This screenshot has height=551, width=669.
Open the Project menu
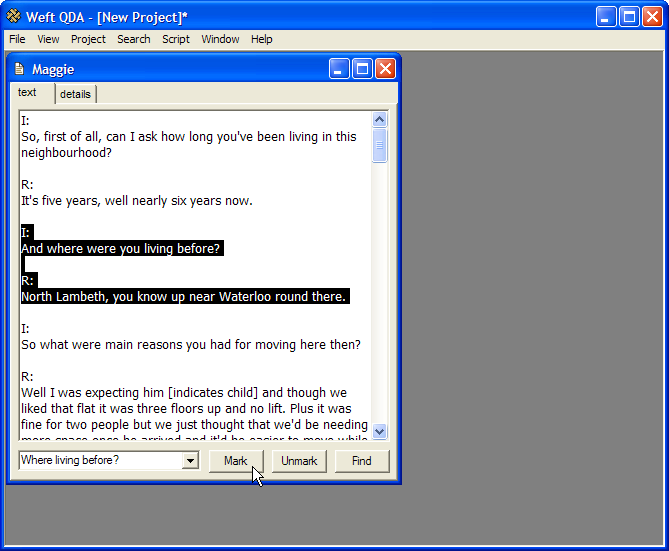click(x=88, y=39)
